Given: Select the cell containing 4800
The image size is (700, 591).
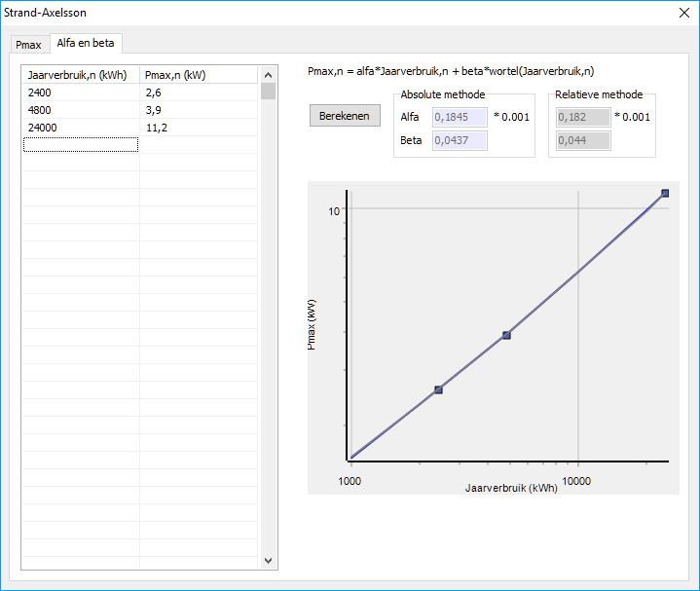Looking at the screenshot, I should [80, 110].
